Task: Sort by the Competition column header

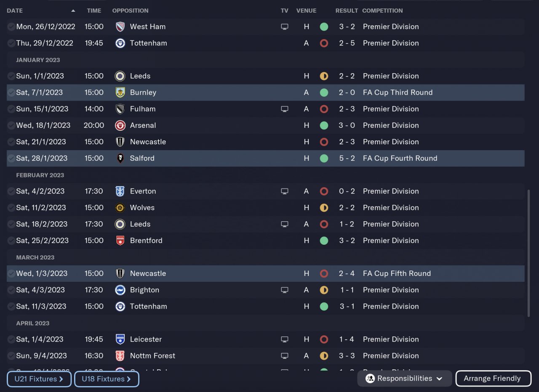Action: (x=382, y=11)
